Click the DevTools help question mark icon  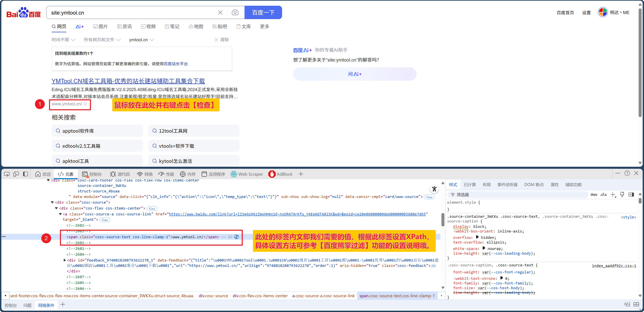627,173
